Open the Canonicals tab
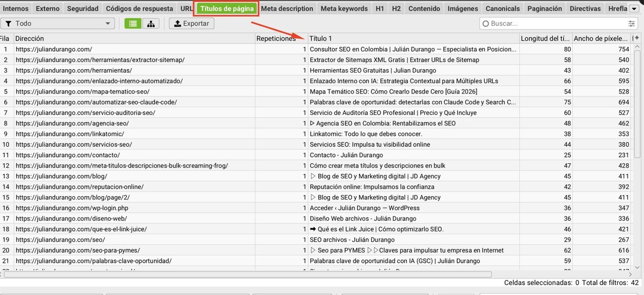644x295 pixels. tap(502, 9)
